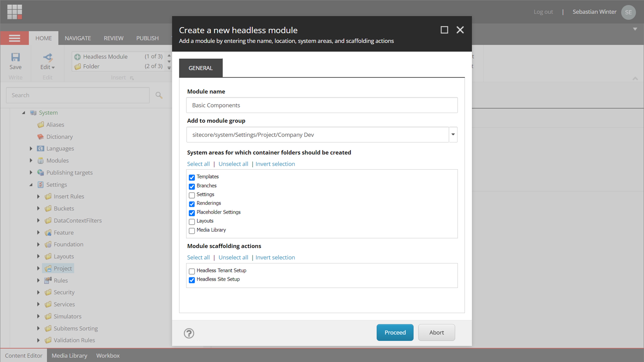Click Invert selection for system areas
Screen dimensions: 644x362
click(x=275, y=164)
